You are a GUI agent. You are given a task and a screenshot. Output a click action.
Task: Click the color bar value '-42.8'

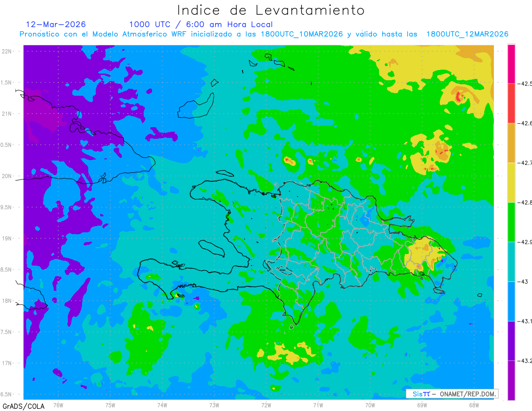click(x=524, y=202)
